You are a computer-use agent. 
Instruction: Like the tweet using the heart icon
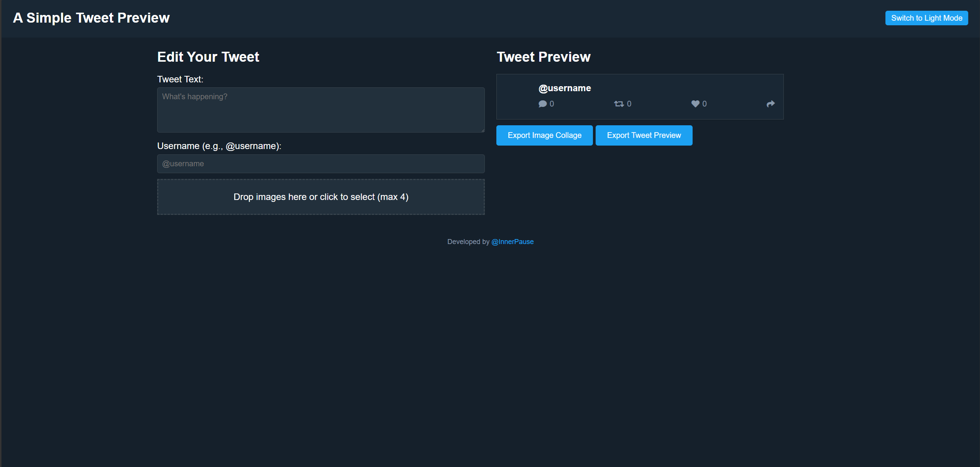click(694, 104)
